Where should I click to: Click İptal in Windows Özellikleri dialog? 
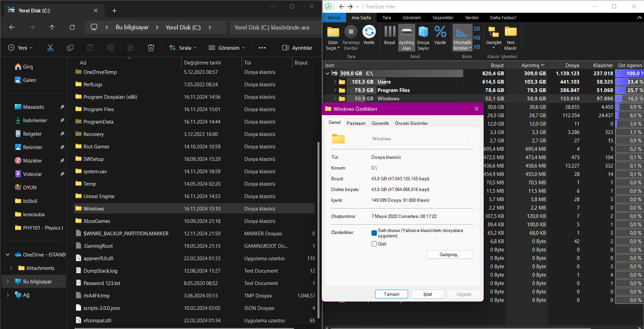[428, 294]
